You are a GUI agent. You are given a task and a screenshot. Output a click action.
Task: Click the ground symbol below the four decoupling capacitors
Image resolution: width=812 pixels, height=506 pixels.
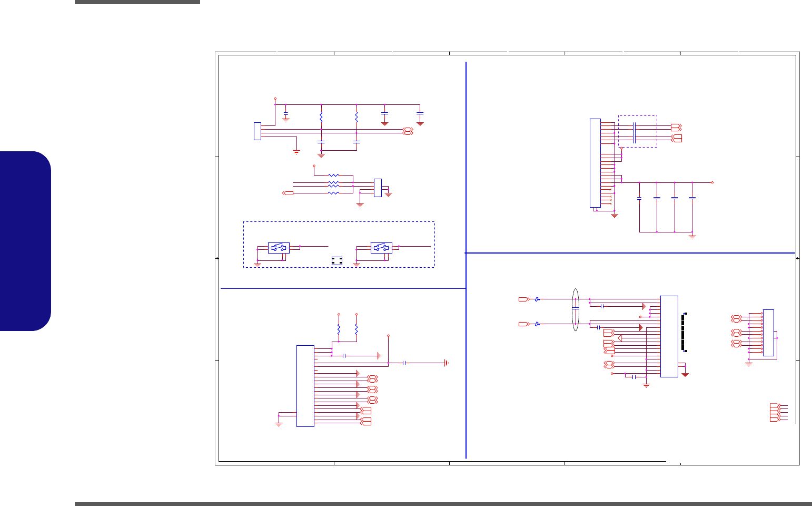coord(692,237)
